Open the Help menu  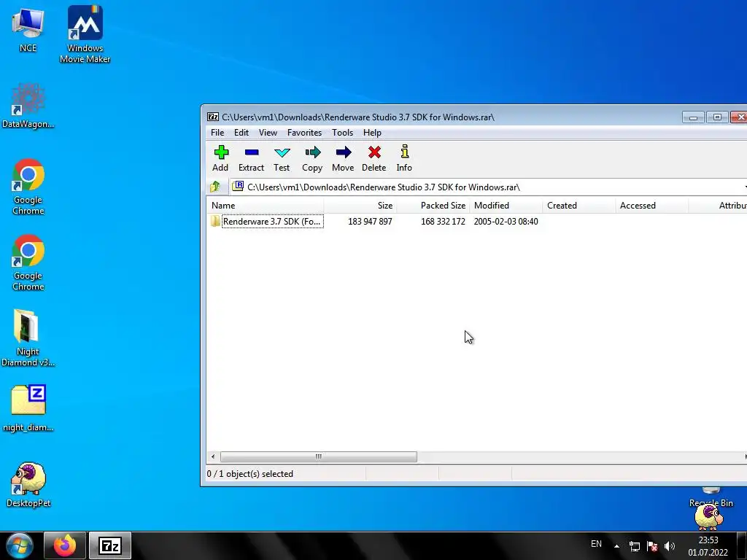(x=372, y=133)
